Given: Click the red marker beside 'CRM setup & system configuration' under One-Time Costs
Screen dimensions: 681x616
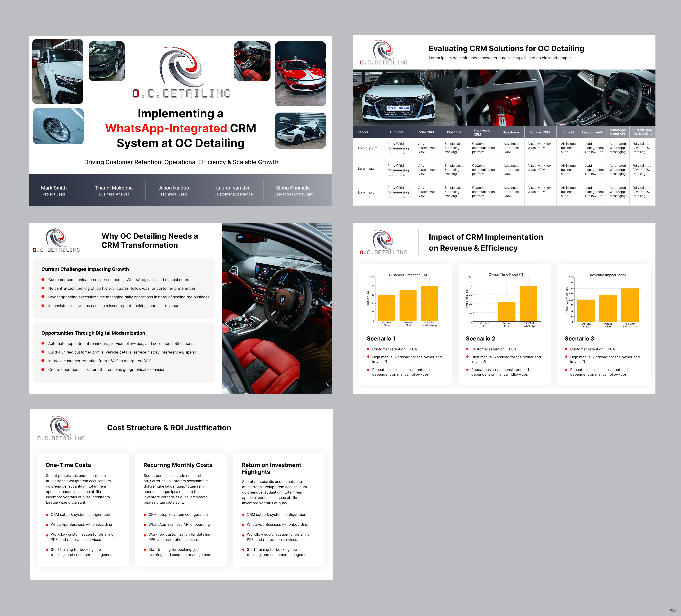Looking at the screenshot, I should click(x=47, y=515).
